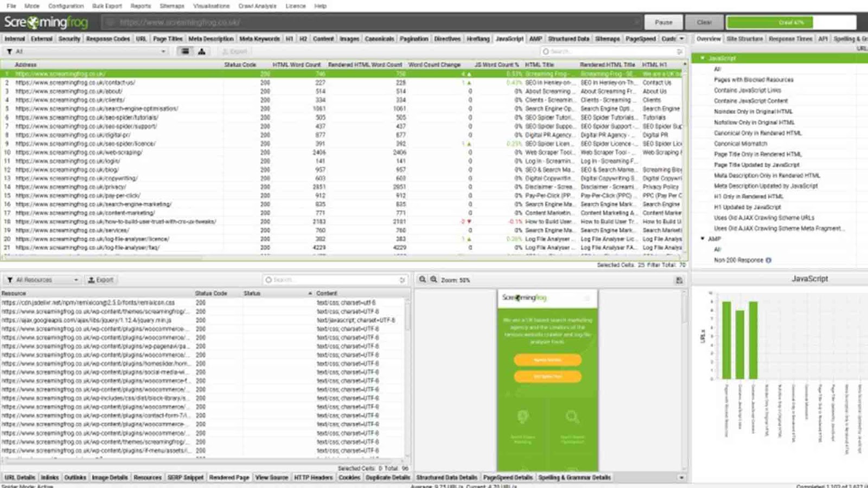
Task: Open the Visualisations menu
Action: tap(212, 6)
